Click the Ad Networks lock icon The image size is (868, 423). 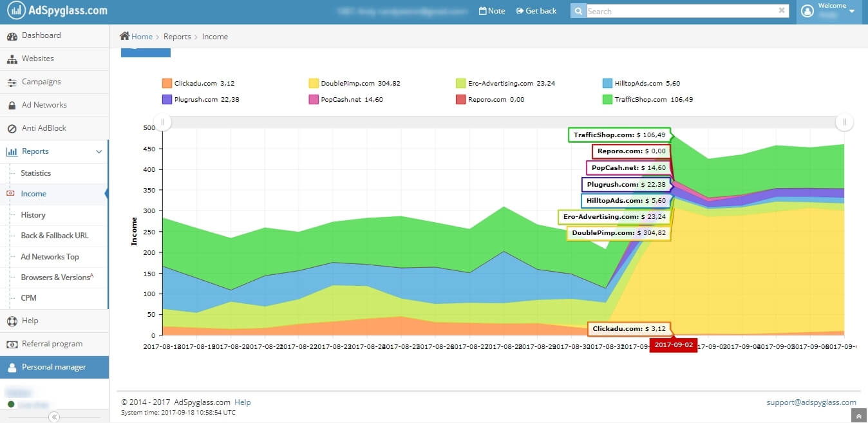click(x=12, y=106)
